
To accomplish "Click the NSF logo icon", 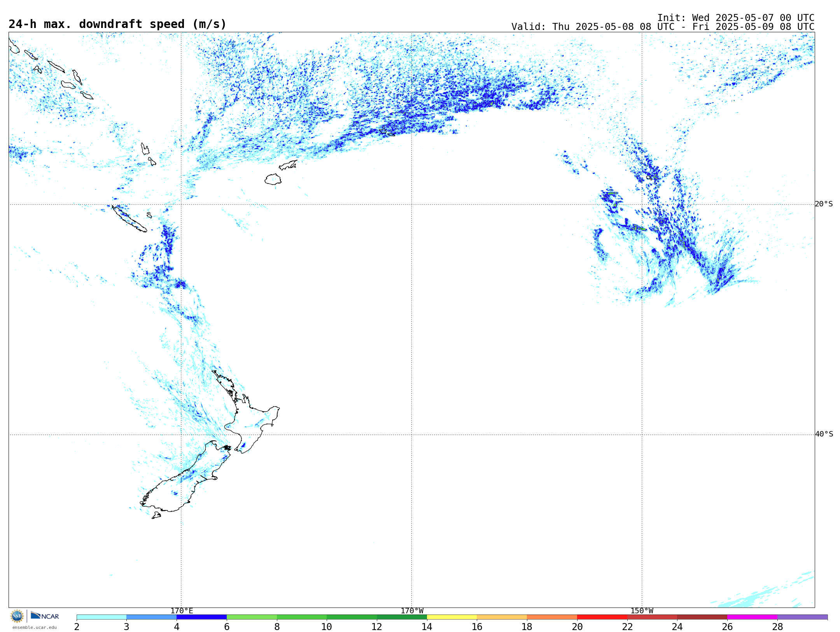I will pyautogui.click(x=17, y=616).
